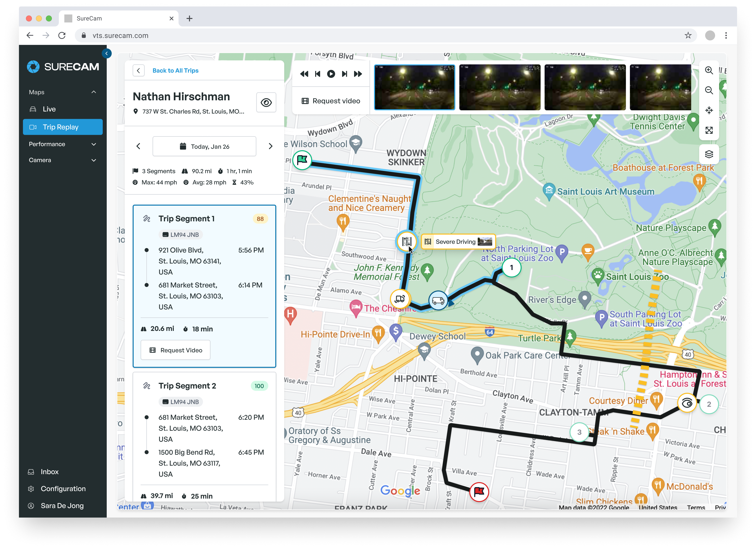Click the map zoom out icon
The width and height of the screenshot is (756, 549).
709,90
